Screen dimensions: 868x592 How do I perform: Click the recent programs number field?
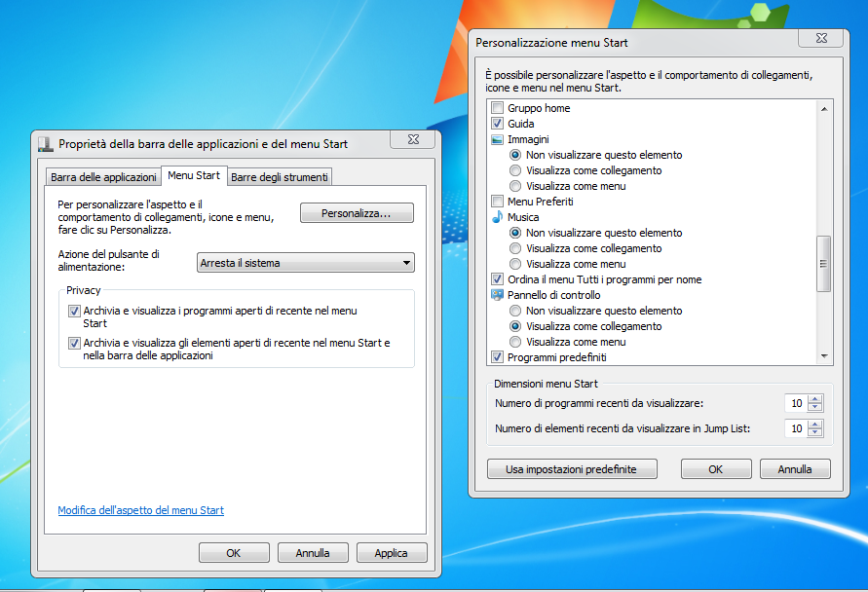pyautogui.click(x=795, y=403)
